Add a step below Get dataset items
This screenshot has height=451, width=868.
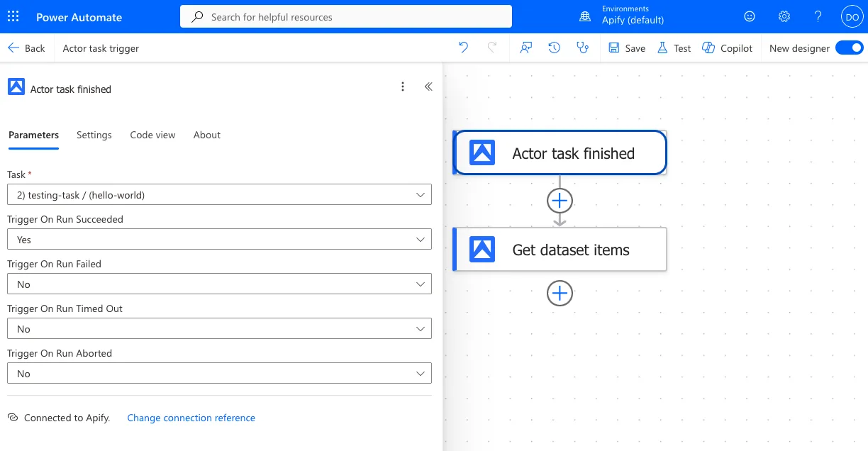pos(560,293)
